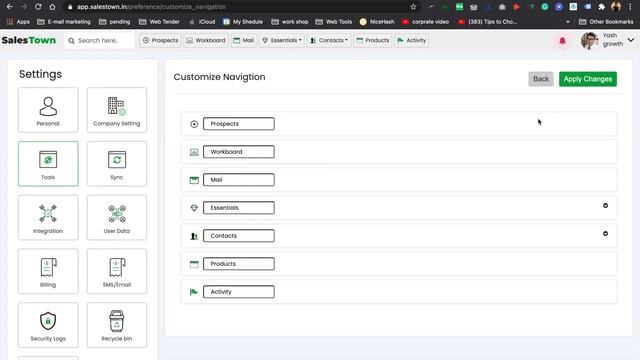Click the Back button

pos(541,79)
